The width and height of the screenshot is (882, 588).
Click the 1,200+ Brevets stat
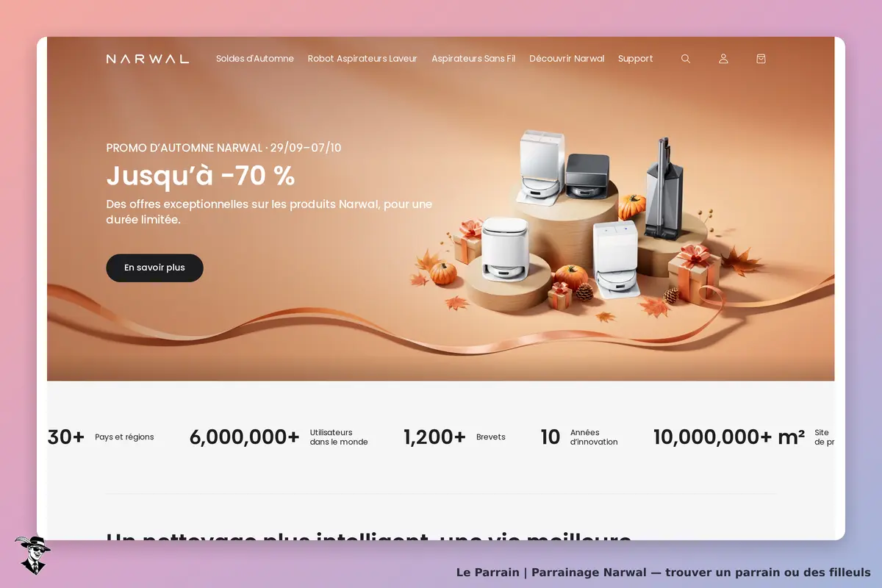tap(454, 437)
